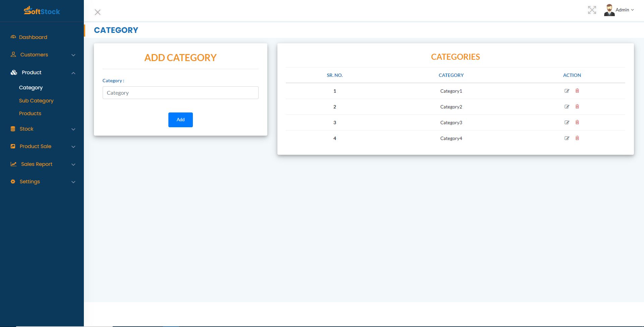Click the Admin avatar picture
644x327 pixels.
click(609, 10)
